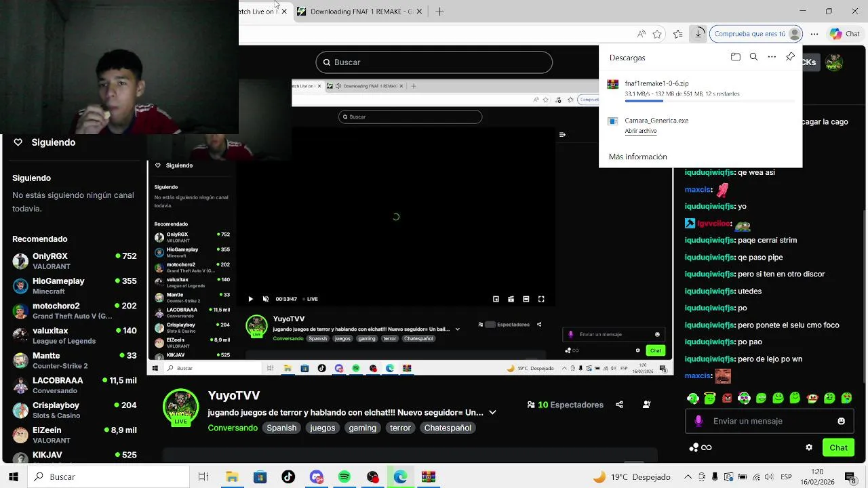Open OnlyRGX recommended channel
The image size is (868, 488).
(75, 261)
